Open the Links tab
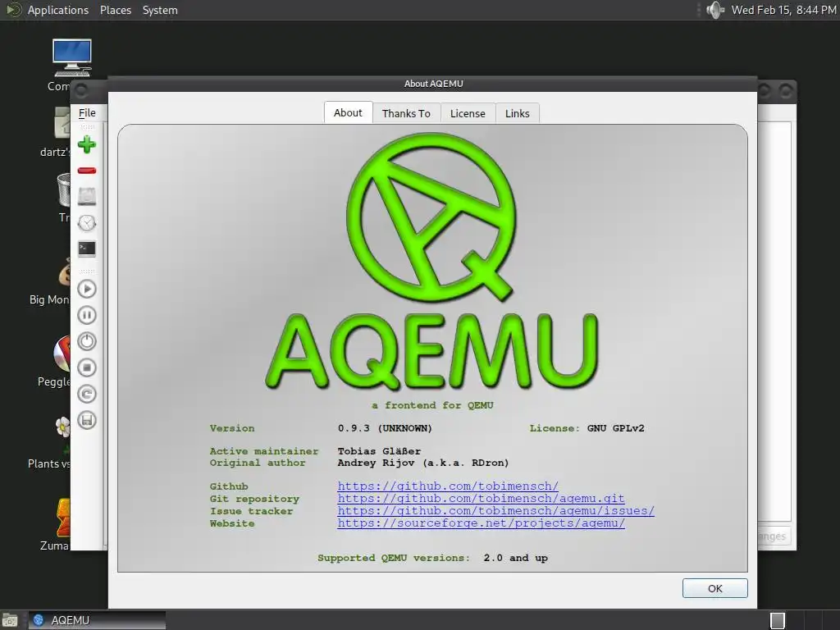The image size is (840, 630). [x=517, y=113]
